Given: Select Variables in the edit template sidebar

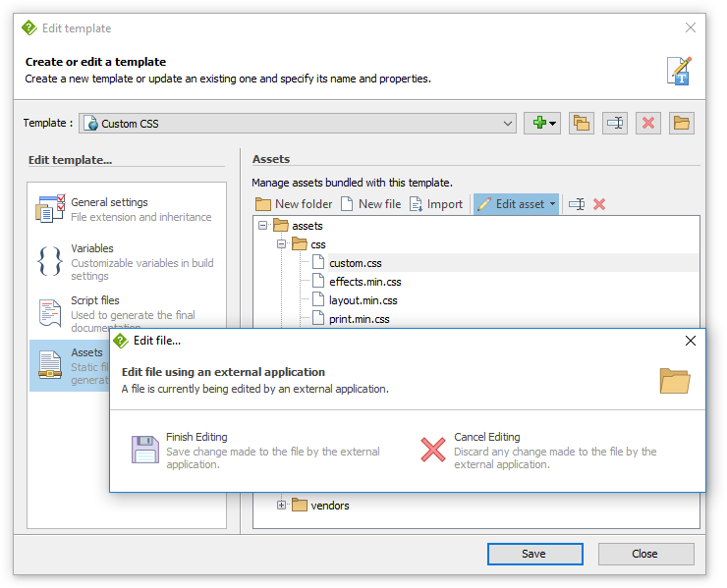Looking at the screenshot, I should pos(126,262).
